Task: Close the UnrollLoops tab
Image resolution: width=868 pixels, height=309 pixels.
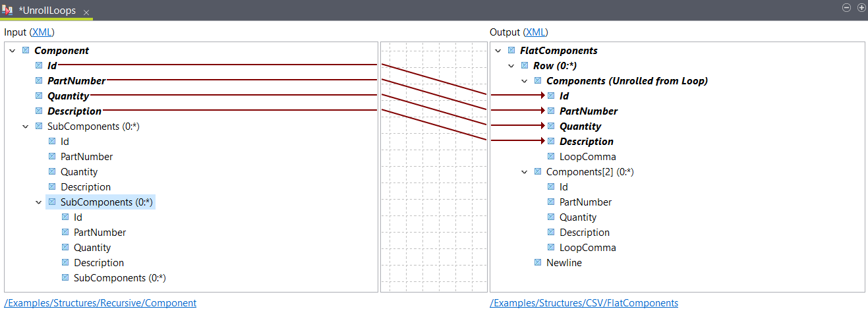Action: click(86, 13)
